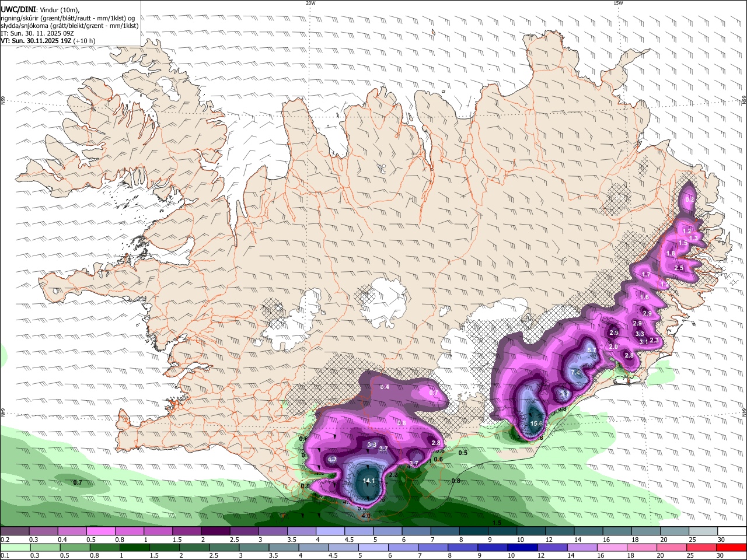747x560 pixels.
Task: Select the 25 red-pink swatch in lower legend row
Action: [x=701, y=547]
